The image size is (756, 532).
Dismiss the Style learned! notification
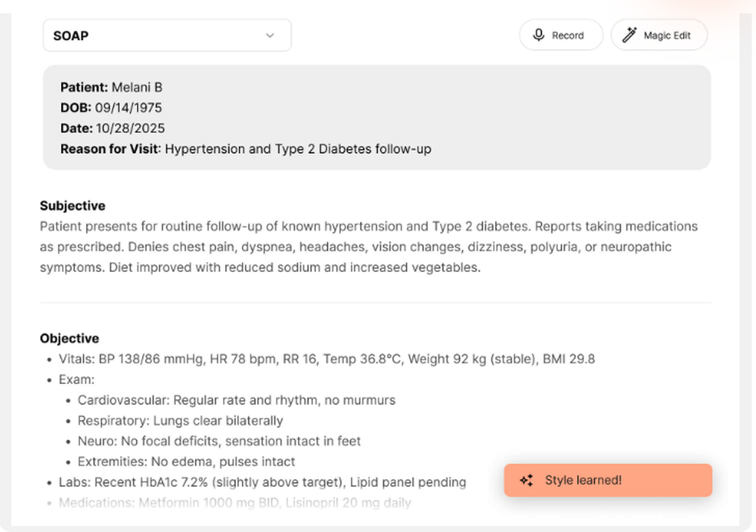coord(608,481)
